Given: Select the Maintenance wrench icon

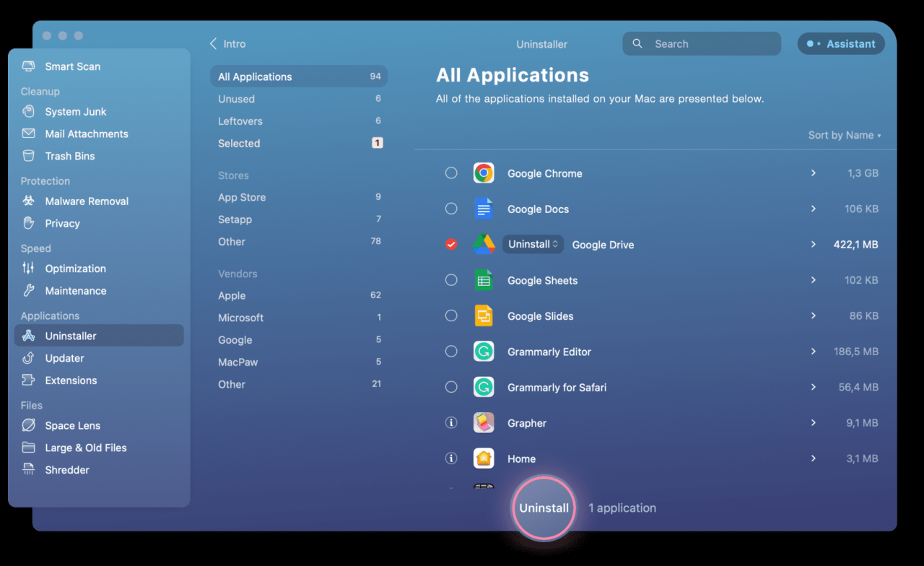Looking at the screenshot, I should (29, 291).
